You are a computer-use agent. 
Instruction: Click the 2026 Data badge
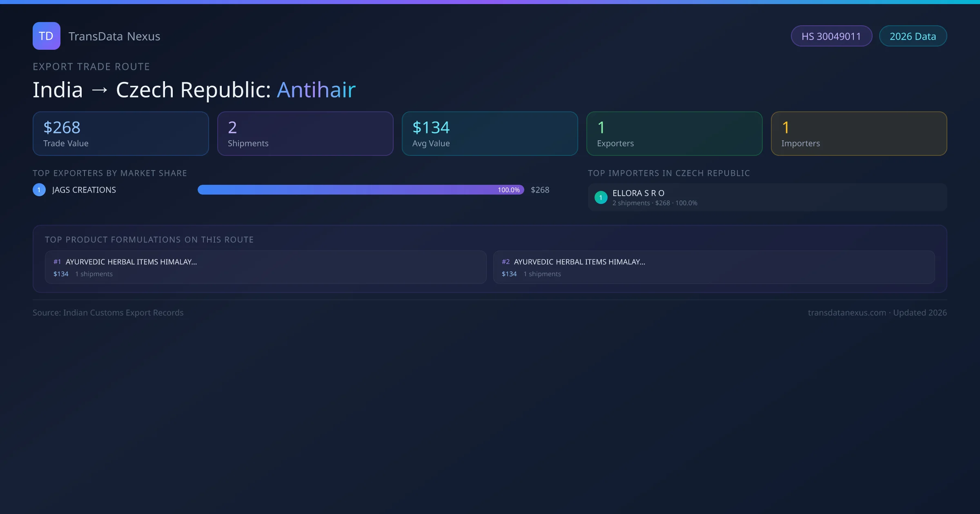point(913,36)
